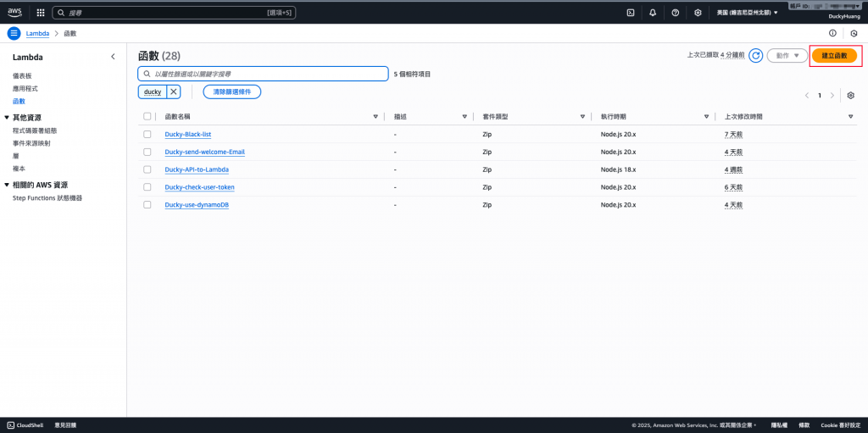
Task: Open the help question mark icon
Action: click(x=676, y=12)
